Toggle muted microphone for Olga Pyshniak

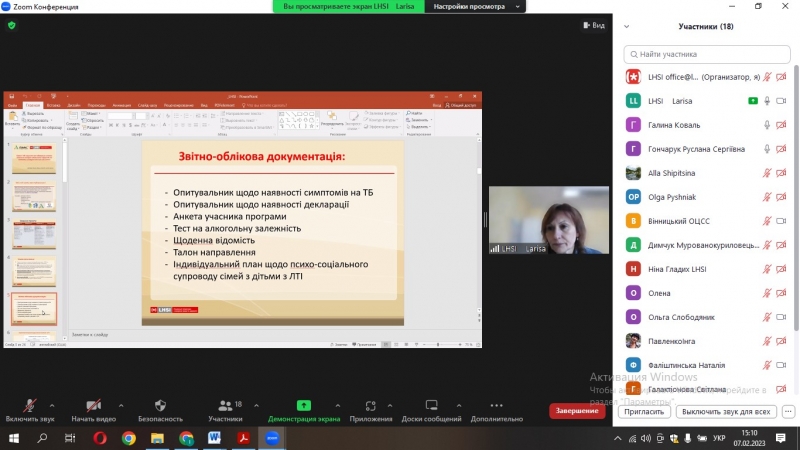(767, 197)
